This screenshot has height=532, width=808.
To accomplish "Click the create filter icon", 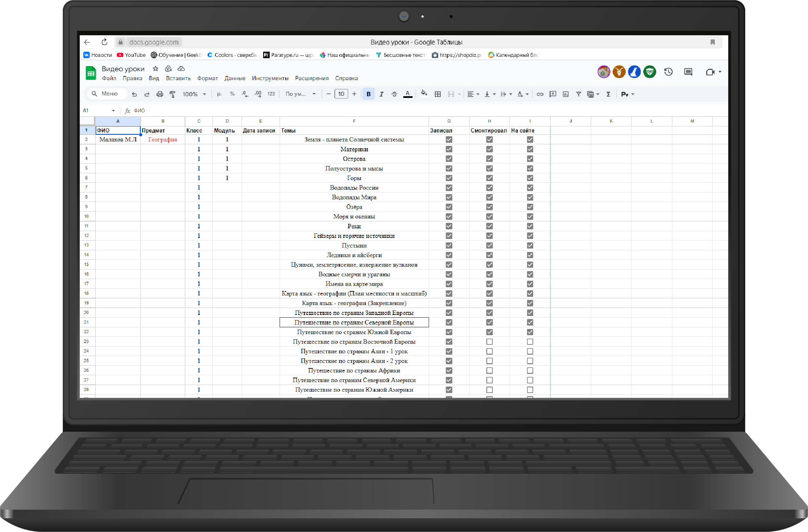I will (x=578, y=94).
